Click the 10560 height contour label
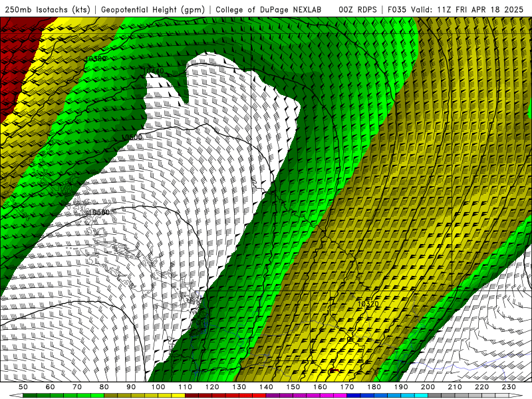The image size is (532, 399). coord(99,212)
